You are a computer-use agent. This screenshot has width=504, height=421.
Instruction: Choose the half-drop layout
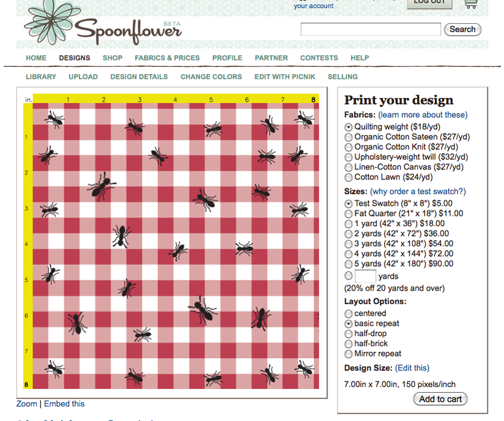348,334
